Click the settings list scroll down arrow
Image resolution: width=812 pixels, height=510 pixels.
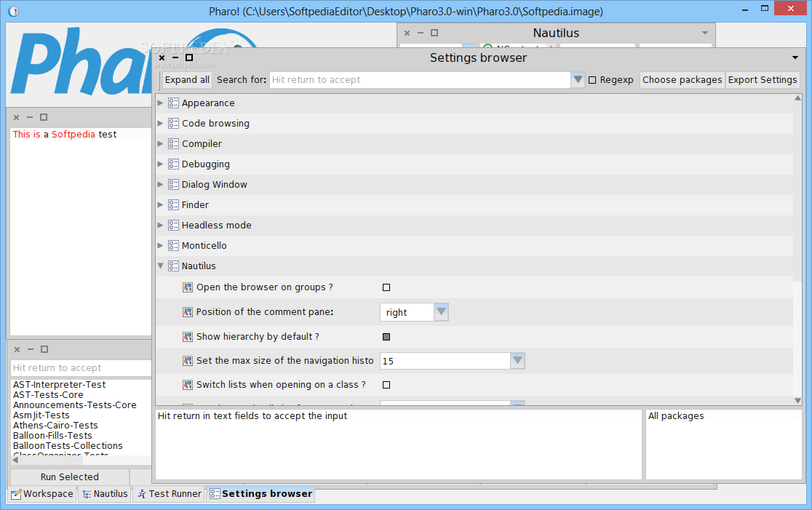[x=797, y=400]
